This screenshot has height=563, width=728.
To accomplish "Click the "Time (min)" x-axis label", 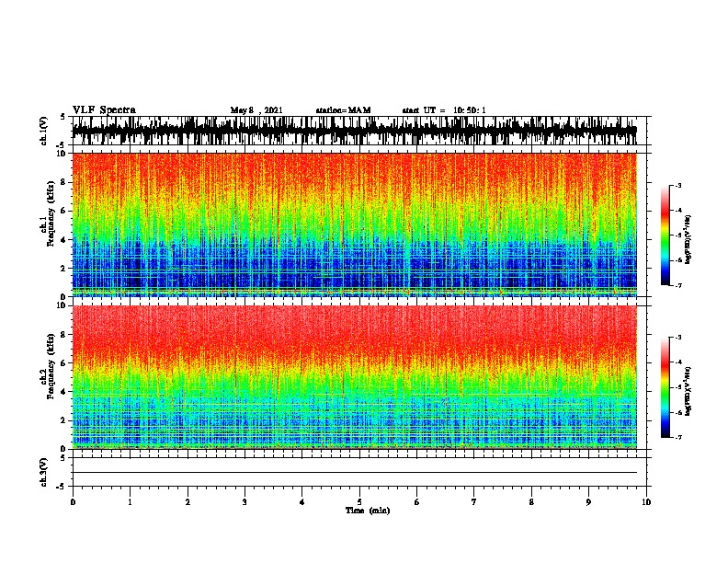I will point(368,511).
